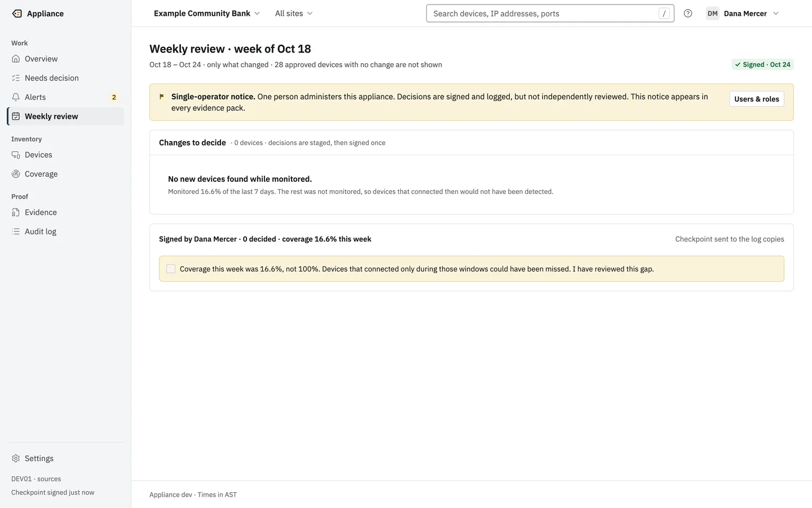This screenshot has height=508, width=812.
Task: Click the Settings gear icon
Action: (16, 458)
